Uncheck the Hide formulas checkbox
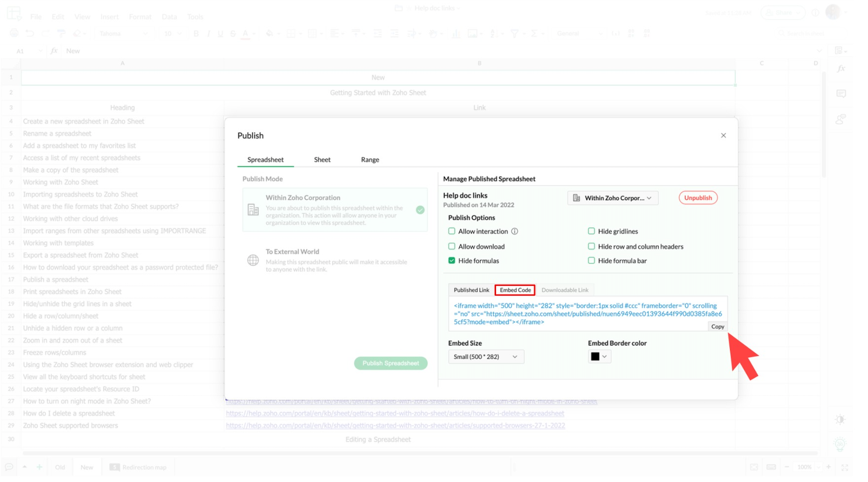 pos(452,261)
